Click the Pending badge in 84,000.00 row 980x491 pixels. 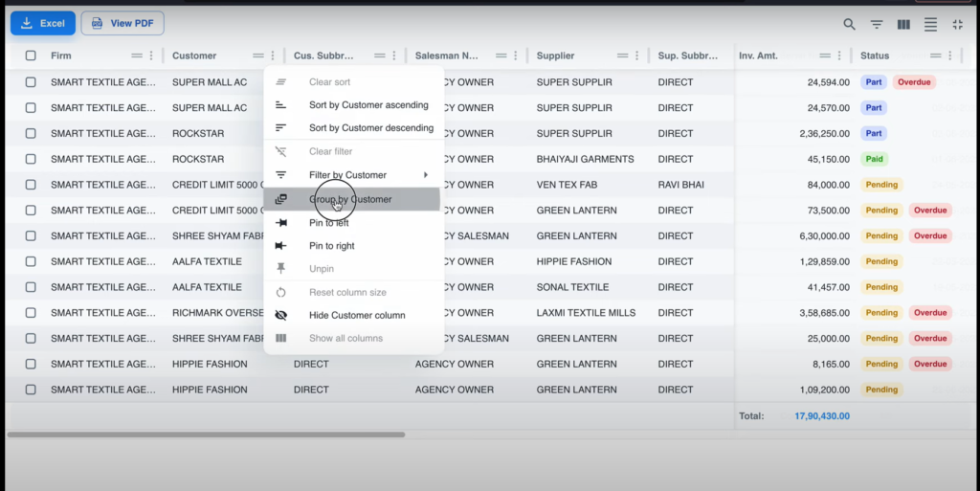point(881,185)
